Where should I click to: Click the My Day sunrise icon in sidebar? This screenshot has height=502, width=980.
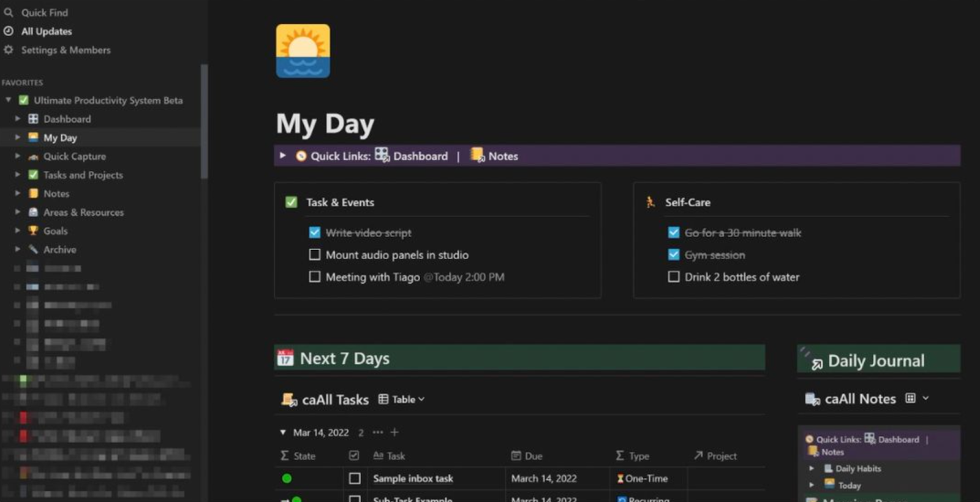click(x=34, y=137)
